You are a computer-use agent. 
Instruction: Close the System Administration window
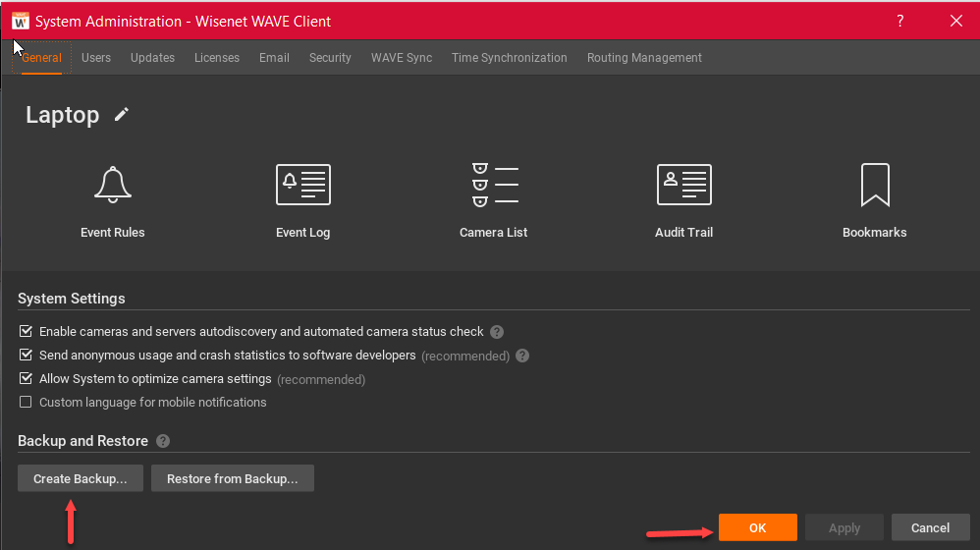956,22
